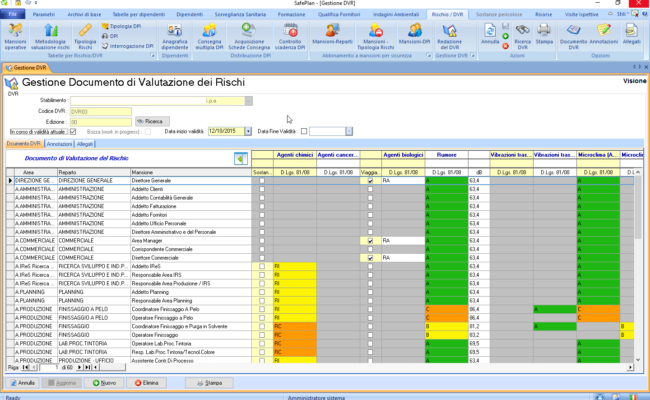Open Stili dropdown
The width and height of the screenshot is (650, 400).
coord(622,14)
